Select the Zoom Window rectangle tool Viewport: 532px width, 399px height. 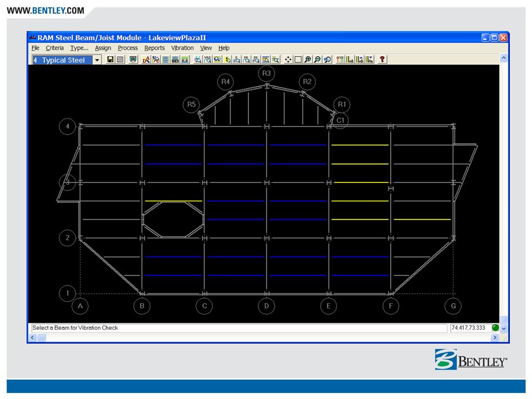[x=298, y=60]
